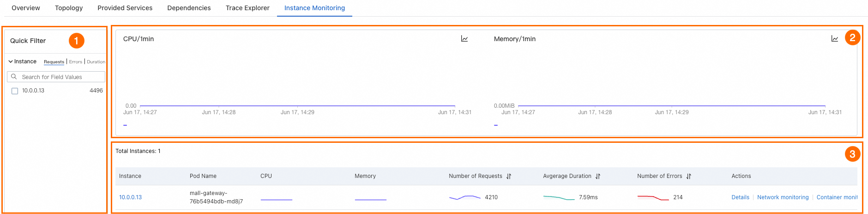Click the Memory chart view icon
868x214 pixels.
click(x=835, y=39)
